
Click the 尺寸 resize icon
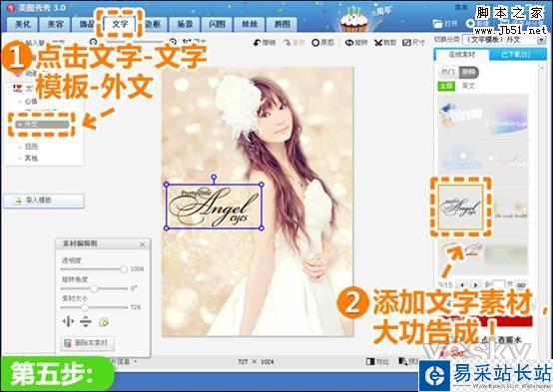[406, 43]
